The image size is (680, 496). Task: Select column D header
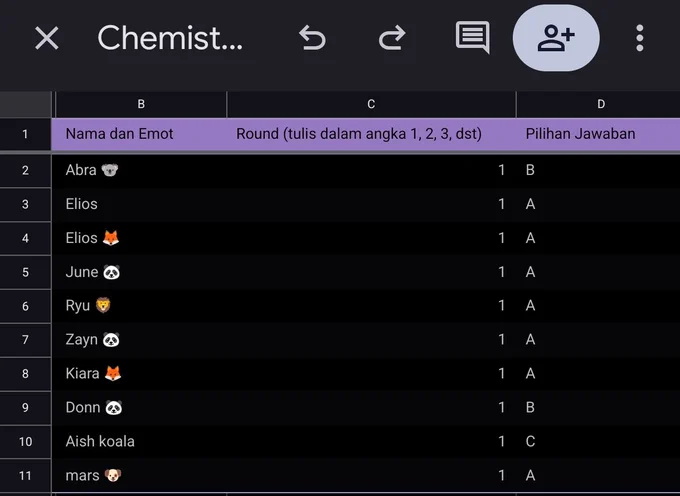coord(601,104)
